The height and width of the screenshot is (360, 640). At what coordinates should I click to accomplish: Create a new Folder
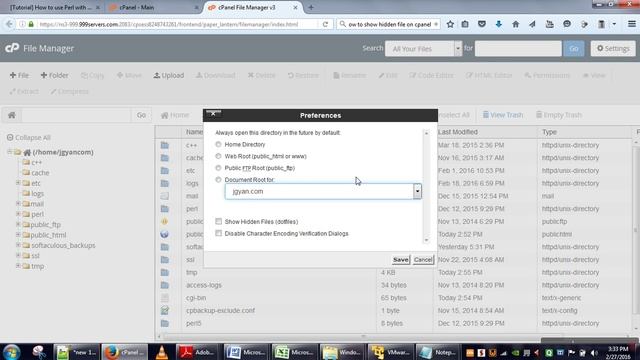(x=54, y=76)
